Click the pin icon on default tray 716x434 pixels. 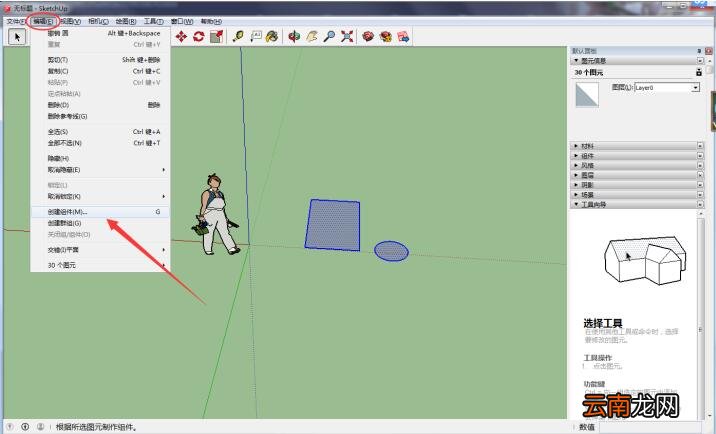(x=699, y=51)
